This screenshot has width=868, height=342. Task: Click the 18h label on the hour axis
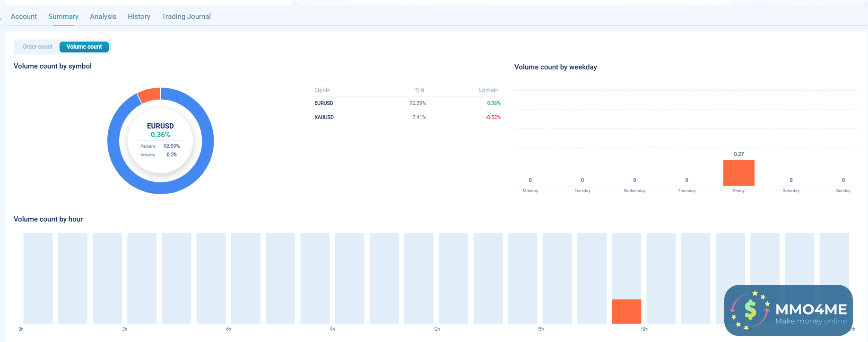click(644, 329)
